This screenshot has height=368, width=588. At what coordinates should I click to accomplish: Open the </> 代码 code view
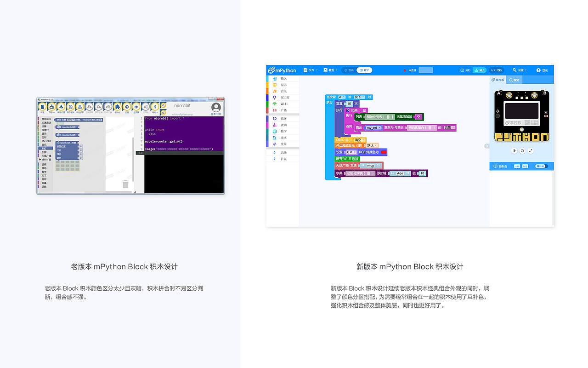497,70
